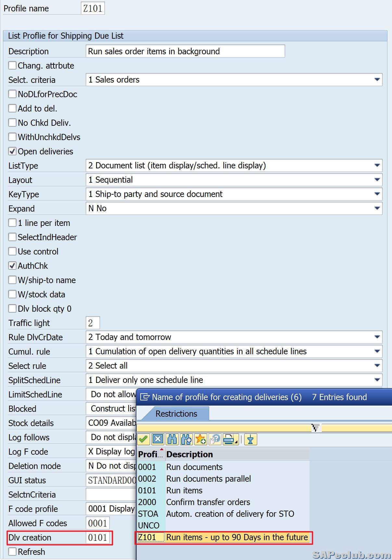392x560 pixels.
Task: Switch to the Restrictions tab
Action: coord(176,414)
